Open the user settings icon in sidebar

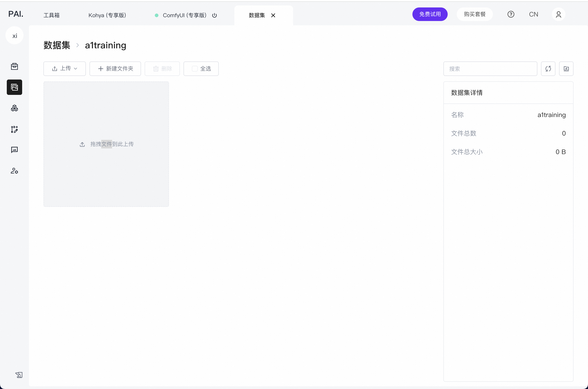tap(14, 171)
